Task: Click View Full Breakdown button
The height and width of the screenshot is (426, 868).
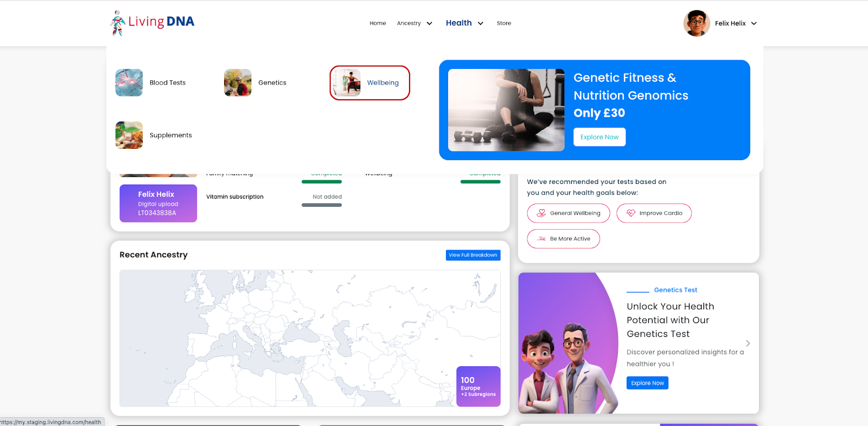Action: coord(473,255)
